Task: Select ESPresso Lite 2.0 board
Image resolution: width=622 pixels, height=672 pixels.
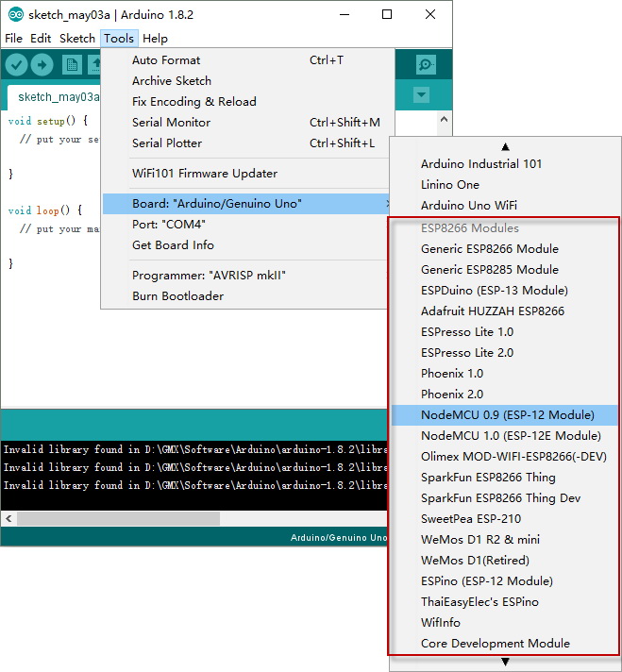Action: pos(505,353)
